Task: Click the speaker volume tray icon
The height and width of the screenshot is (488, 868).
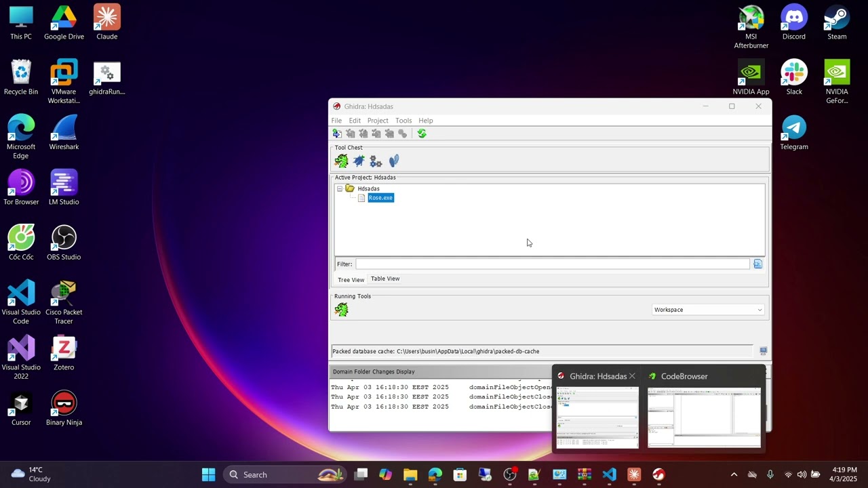Action: (x=802, y=474)
